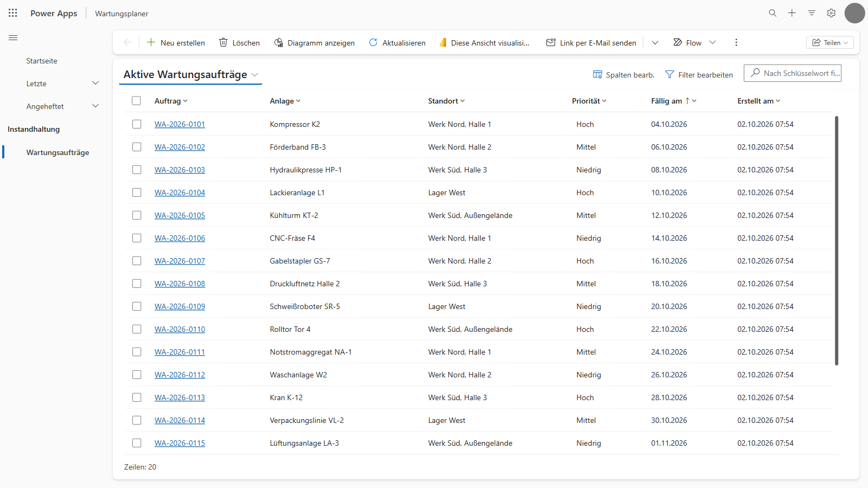Go to Startseite in the navigation
Viewport: 868px width, 488px height.
[x=42, y=61]
